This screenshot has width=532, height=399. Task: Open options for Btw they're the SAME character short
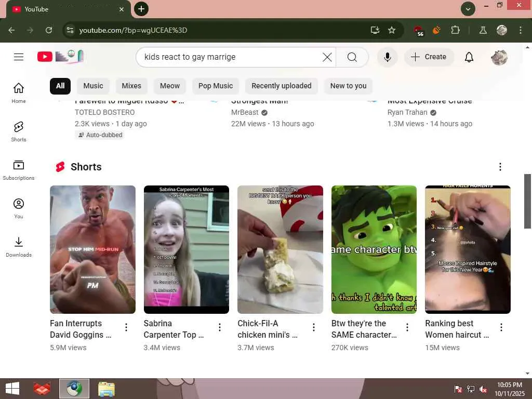[407, 327]
